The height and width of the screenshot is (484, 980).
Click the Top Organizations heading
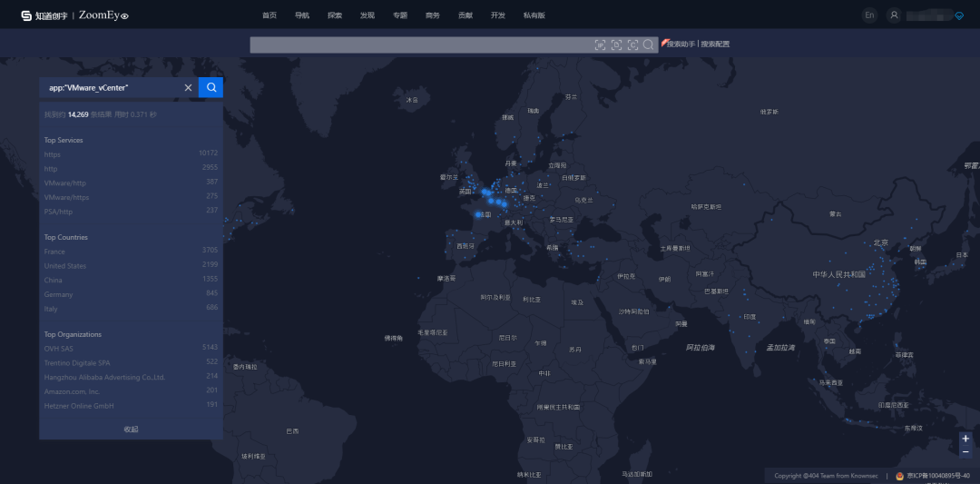click(73, 334)
